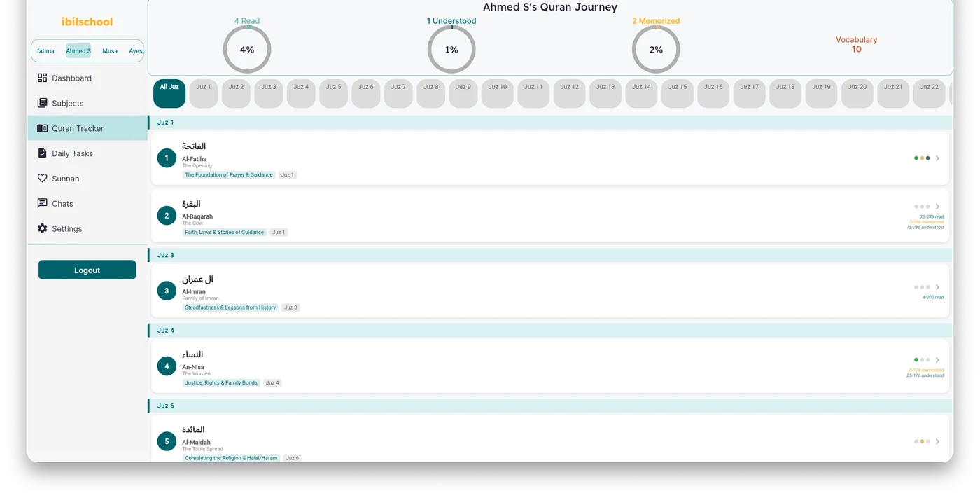Click the An-Nisa surah name
Image resolution: width=980 pixels, height=498 pixels.
193,367
